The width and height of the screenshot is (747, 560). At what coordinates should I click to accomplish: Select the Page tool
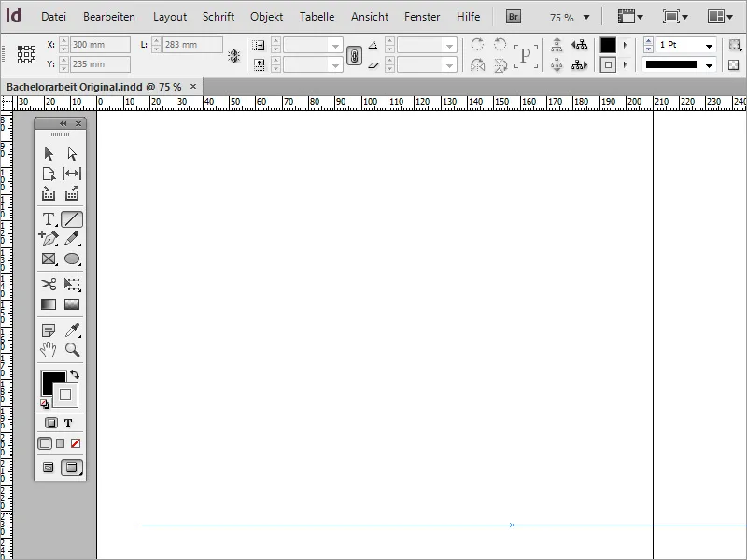(x=49, y=174)
